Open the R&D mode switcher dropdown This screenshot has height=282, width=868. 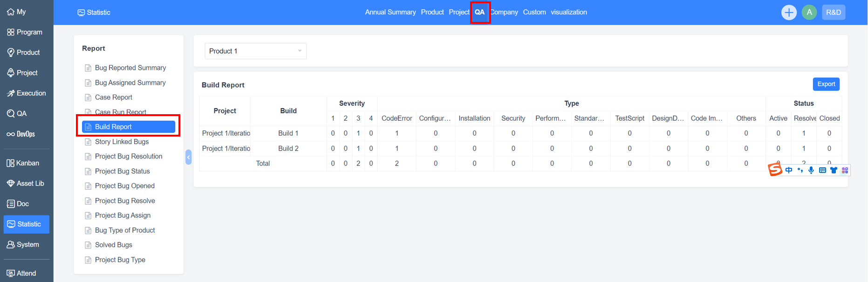[x=833, y=13]
